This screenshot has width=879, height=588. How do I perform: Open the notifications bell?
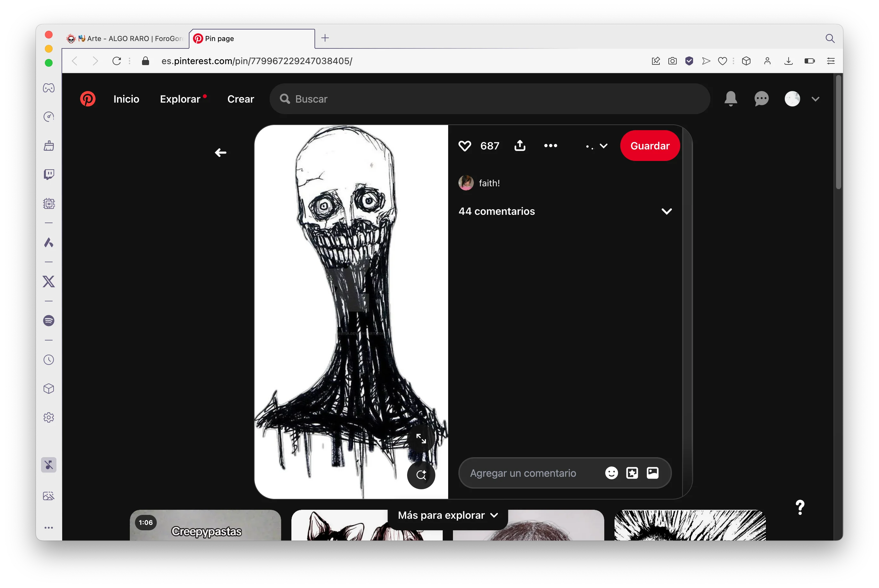pyautogui.click(x=731, y=99)
